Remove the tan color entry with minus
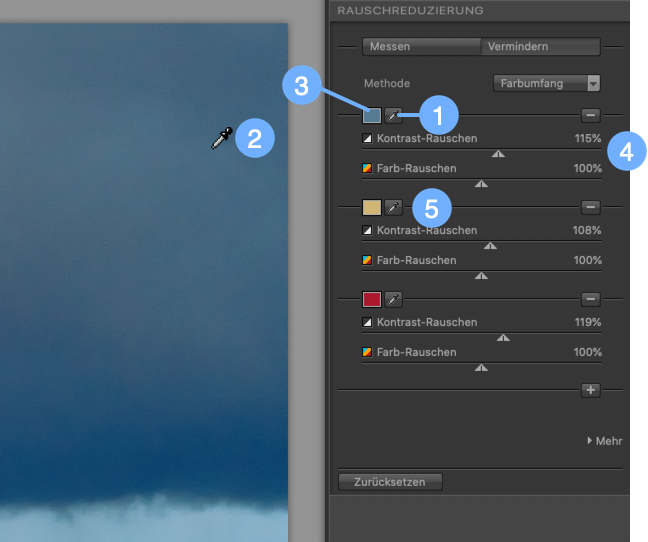 point(591,207)
